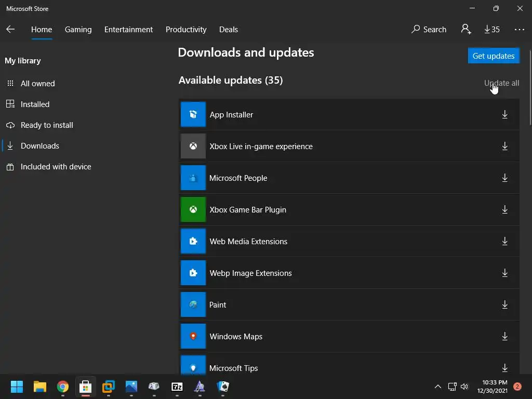The height and width of the screenshot is (399, 532).
Task: Open the Windows Start menu
Action: click(17, 387)
